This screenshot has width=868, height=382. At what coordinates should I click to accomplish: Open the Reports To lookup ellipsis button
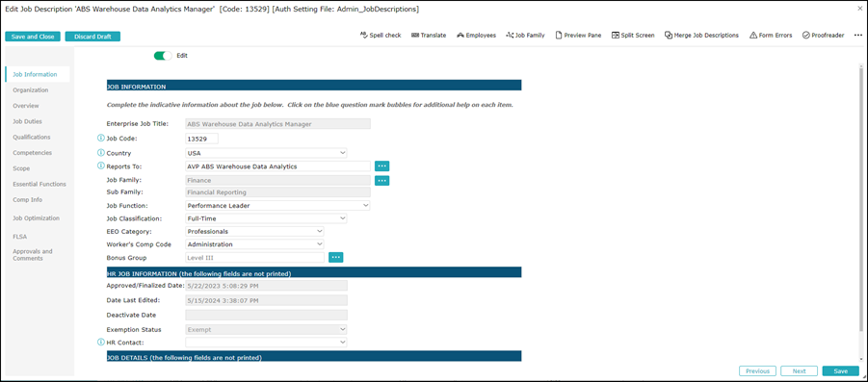[381, 166]
